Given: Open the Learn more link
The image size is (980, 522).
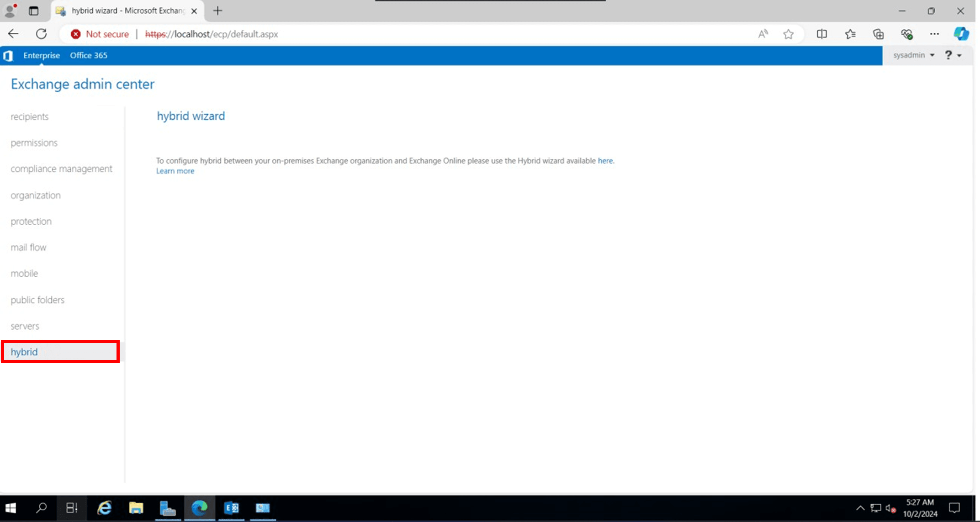Looking at the screenshot, I should point(175,171).
